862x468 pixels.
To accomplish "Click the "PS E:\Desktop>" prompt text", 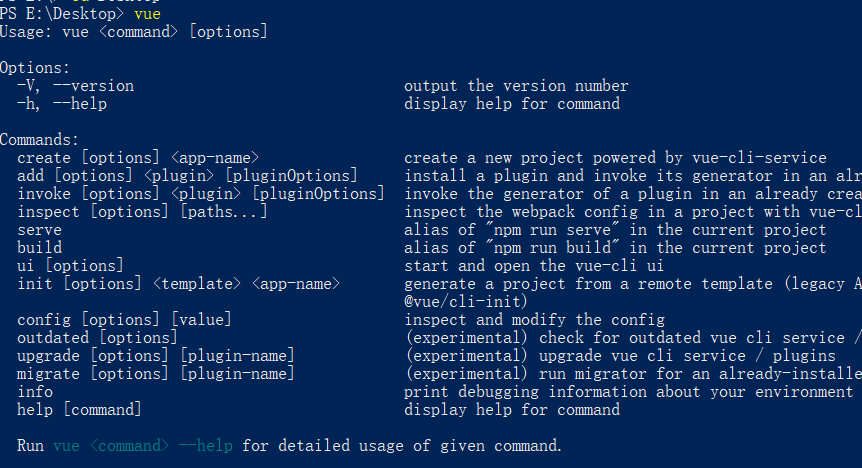I will click(x=62, y=15).
